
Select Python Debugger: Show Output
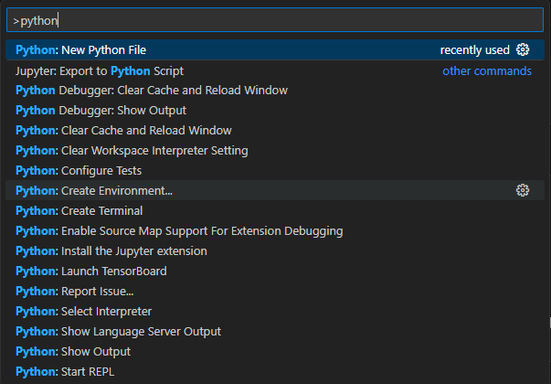click(275, 110)
